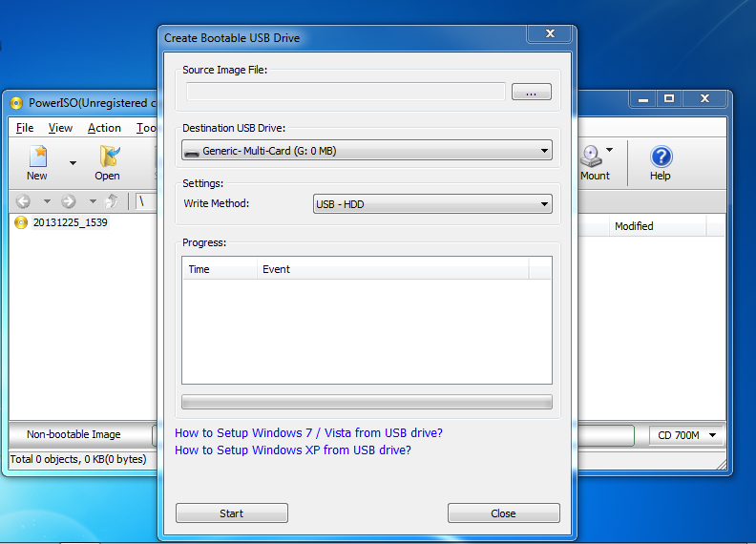Click the New toolbar icon in PowerISO
This screenshot has width=756, height=544.
tap(37, 163)
